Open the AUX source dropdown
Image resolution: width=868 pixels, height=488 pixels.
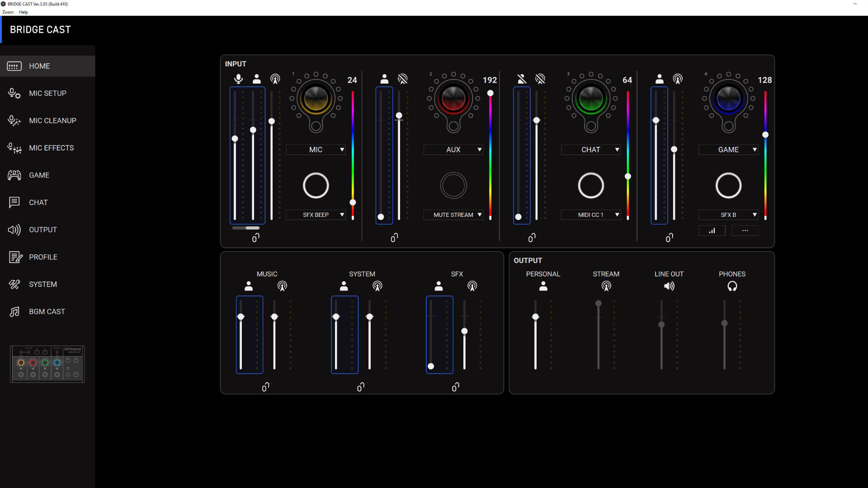(x=453, y=150)
